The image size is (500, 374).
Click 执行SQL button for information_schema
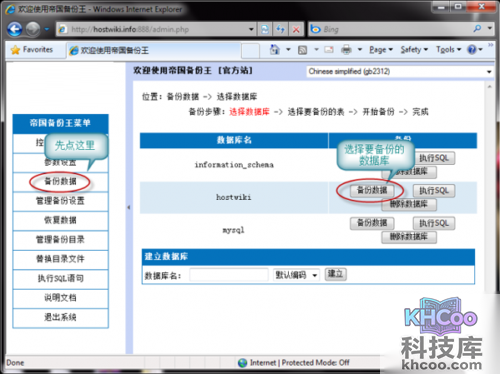(434, 158)
